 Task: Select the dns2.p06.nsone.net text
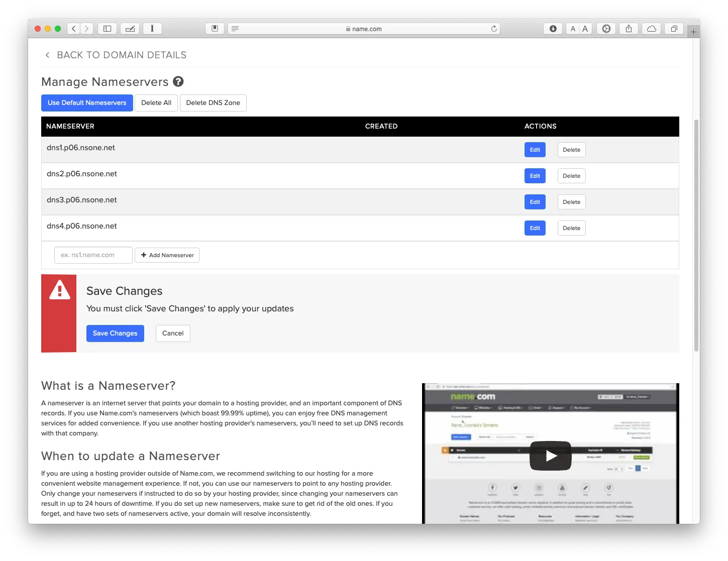82,174
